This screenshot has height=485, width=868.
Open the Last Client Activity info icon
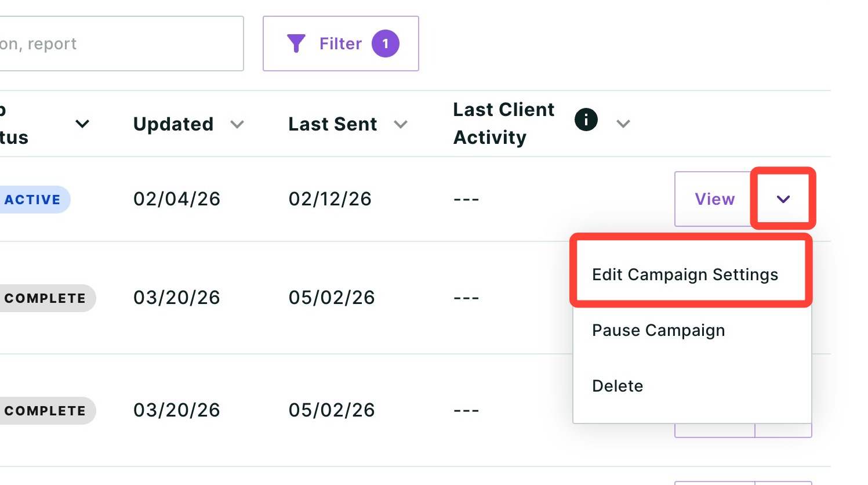586,120
